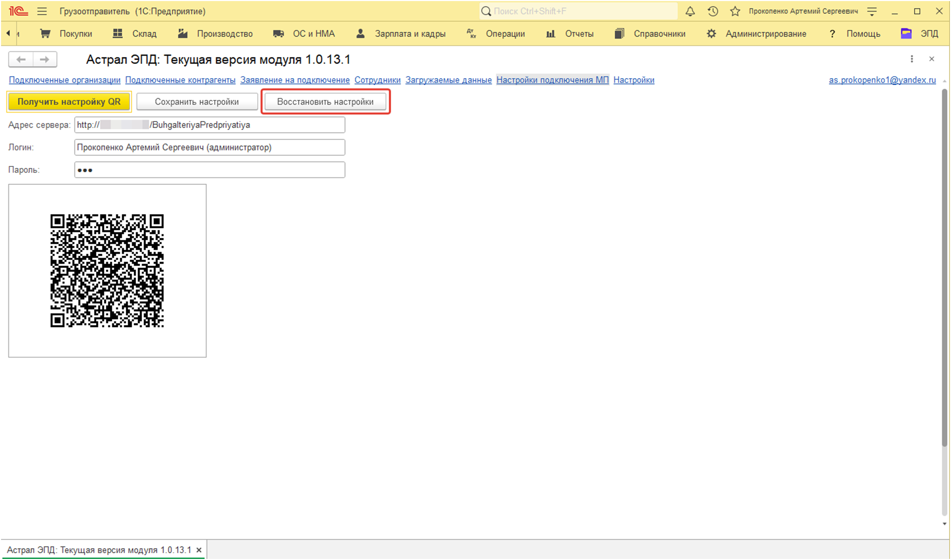The height and width of the screenshot is (560, 951).
Task: Click the 1C logo icon
Action: coord(19,11)
